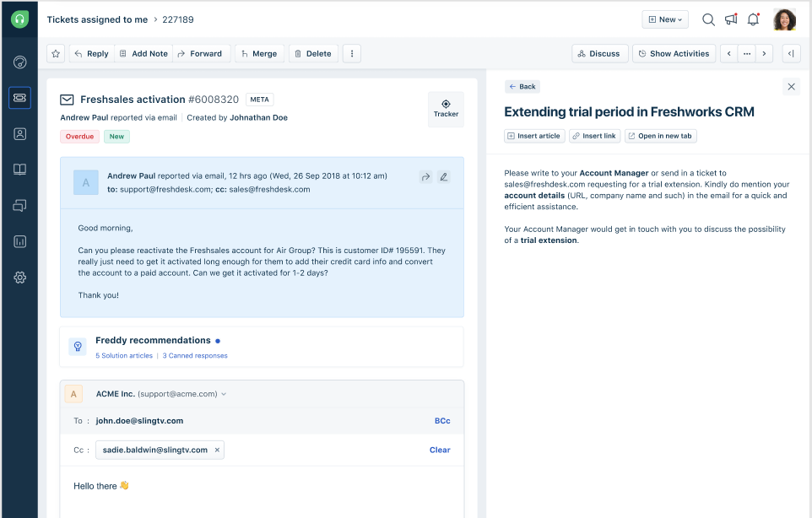This screenshot has height=518, width=812.
Task: Click Add Note in the toolbar
Action: [x=143, y=54]
